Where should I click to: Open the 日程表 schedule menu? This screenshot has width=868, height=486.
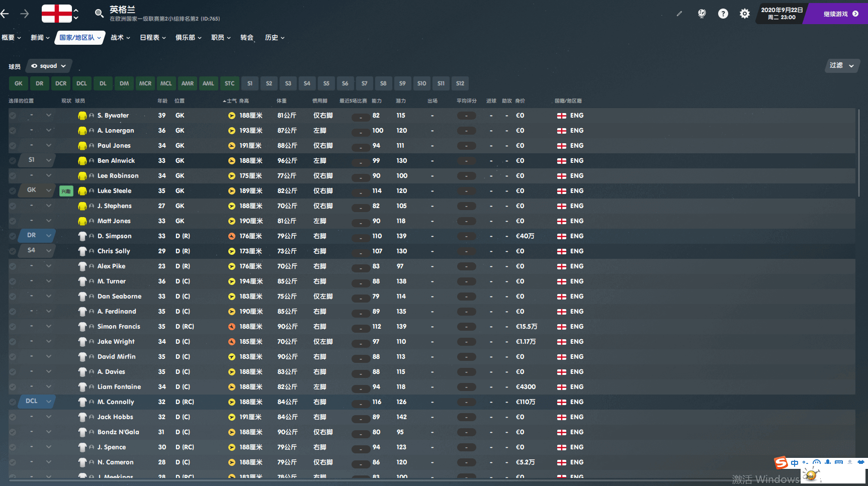pyautogui.click(x=152, y=38)
